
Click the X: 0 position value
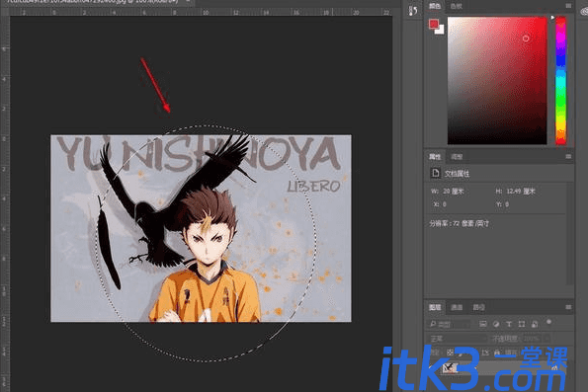click(440, 204)
